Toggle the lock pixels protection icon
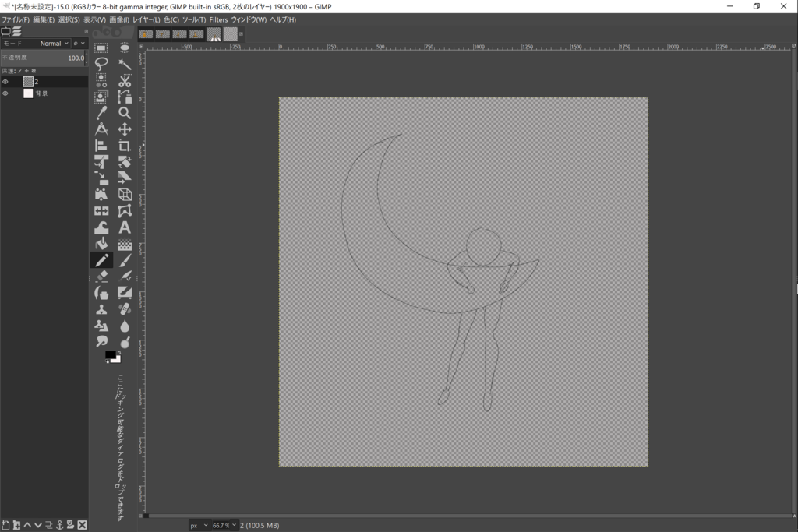 [20, 71]
